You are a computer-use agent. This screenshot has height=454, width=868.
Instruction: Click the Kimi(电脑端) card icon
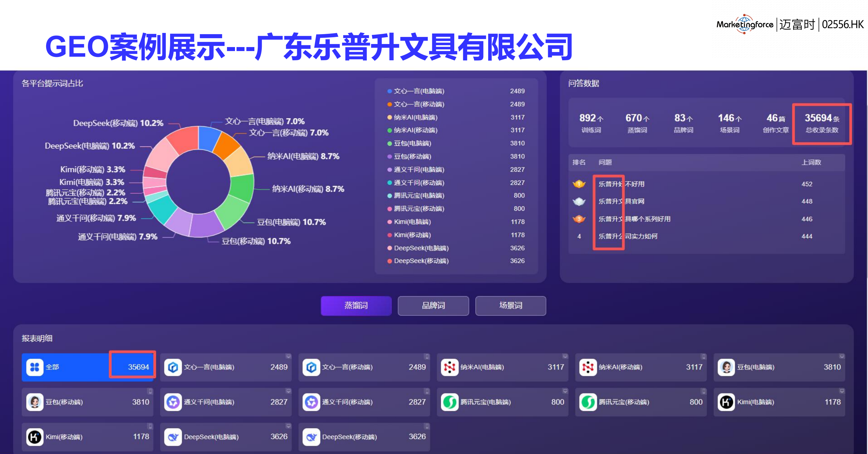(x=726, y=402)
